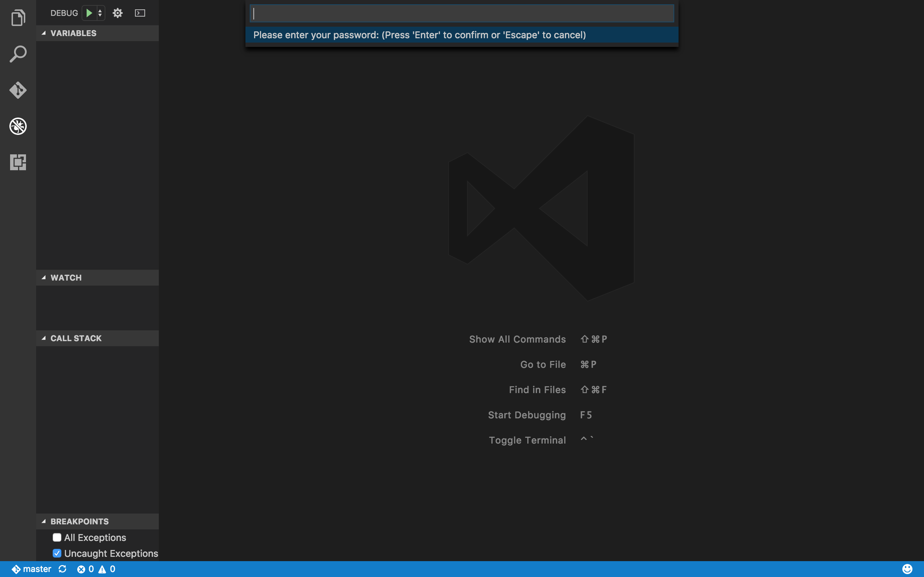
Task: Open the Explorer files view icon
Action: (x=18, y=18)
